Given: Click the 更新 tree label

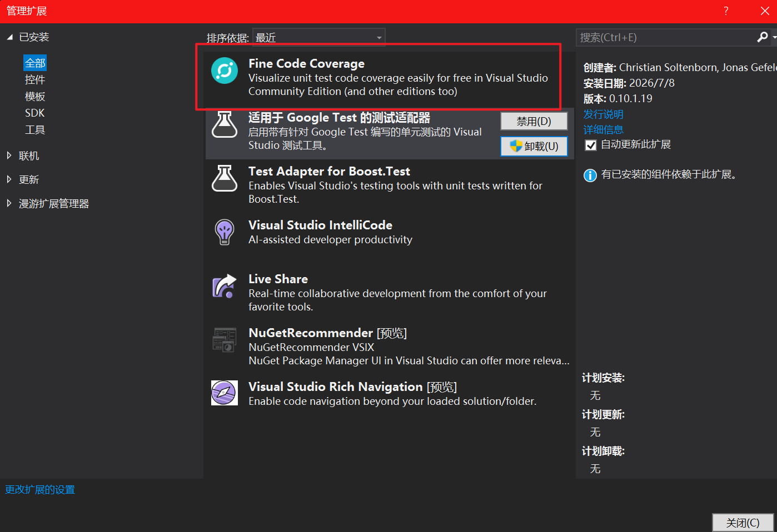Looking at the screenshot, I should coord(29,179).
